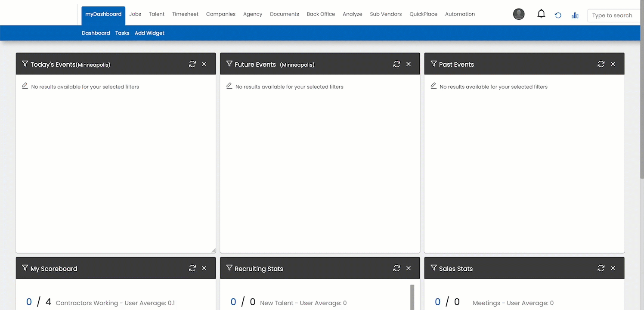Image resolution: width=644 pixels, height=310 pixels.
Task: Open the Jobs menu
Action: tap(135, 14)
